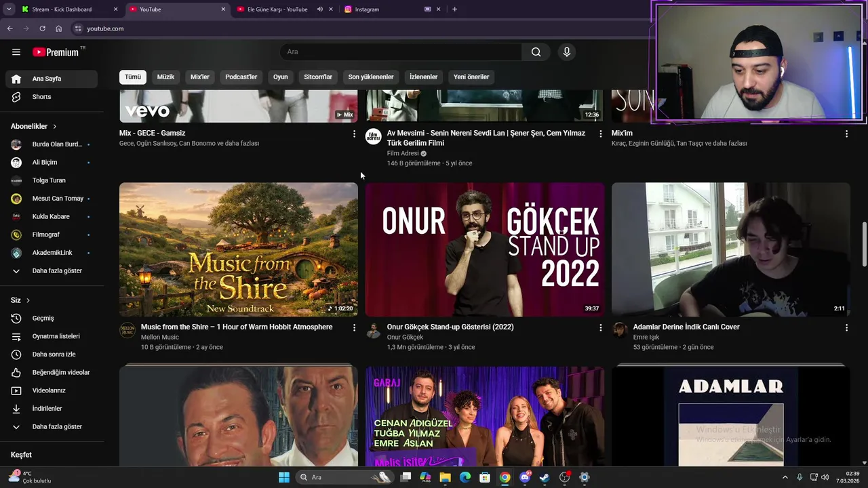Open the browser tab search dropdown

(x=9, y=9)
